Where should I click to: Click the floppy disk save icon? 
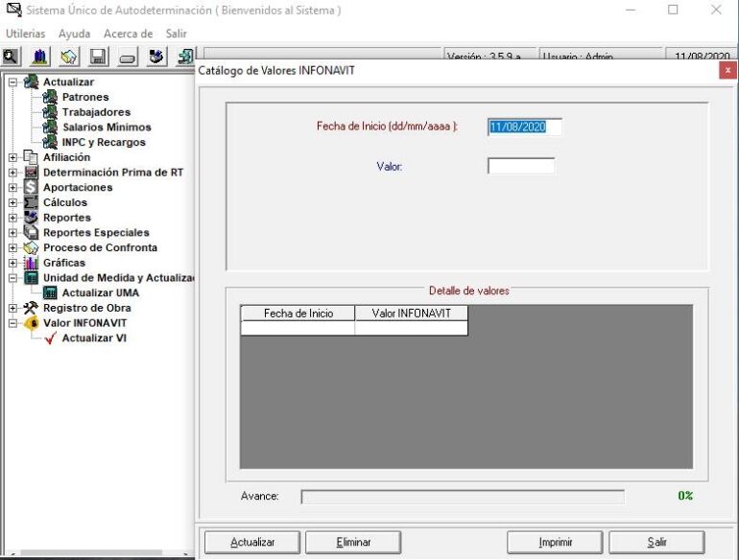coord(98,57)
